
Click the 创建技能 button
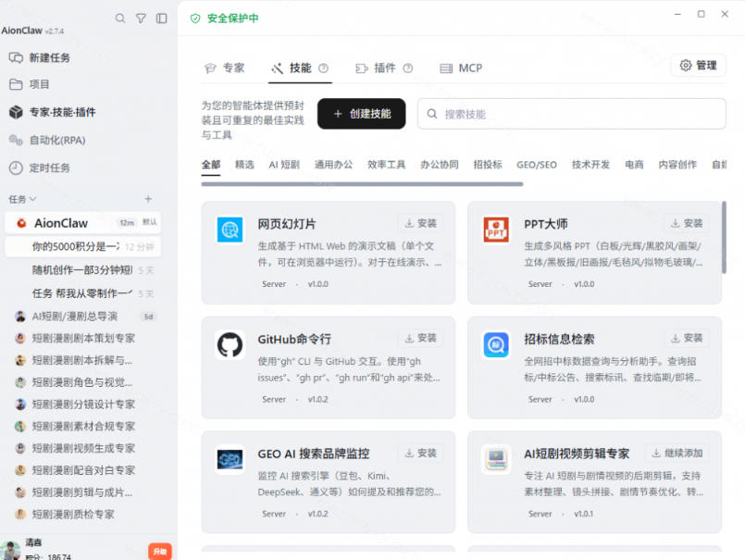[x=362, y=114]
